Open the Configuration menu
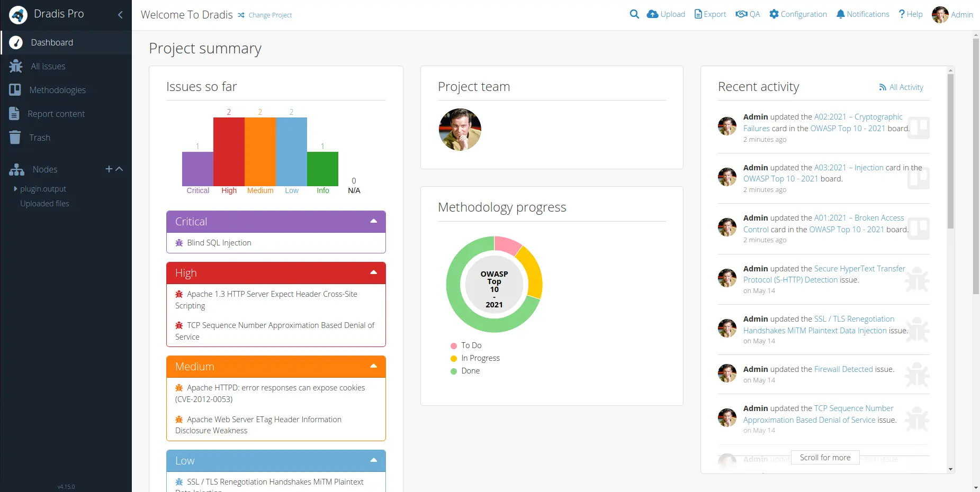This screenshot has height=492, width=980. [x=798, y=14]
